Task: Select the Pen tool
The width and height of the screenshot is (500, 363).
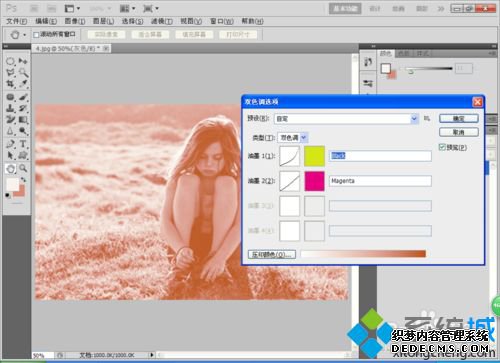Action: tap(10, 144)
